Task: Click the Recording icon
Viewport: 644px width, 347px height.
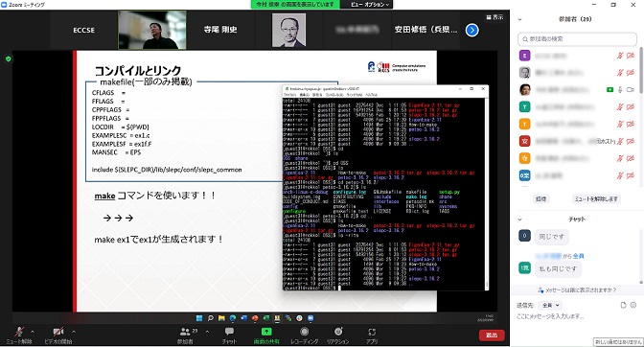Action: click(305, 332)
